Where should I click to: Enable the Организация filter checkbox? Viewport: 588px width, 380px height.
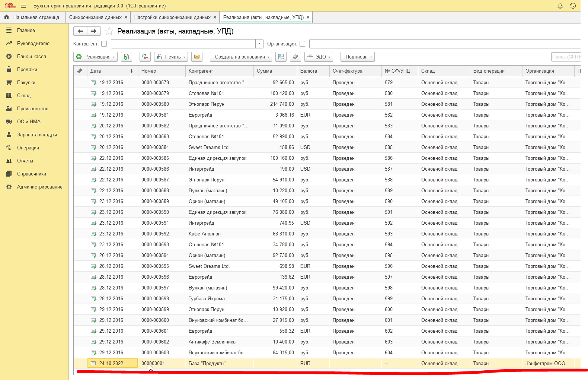(x=302, y=44)
